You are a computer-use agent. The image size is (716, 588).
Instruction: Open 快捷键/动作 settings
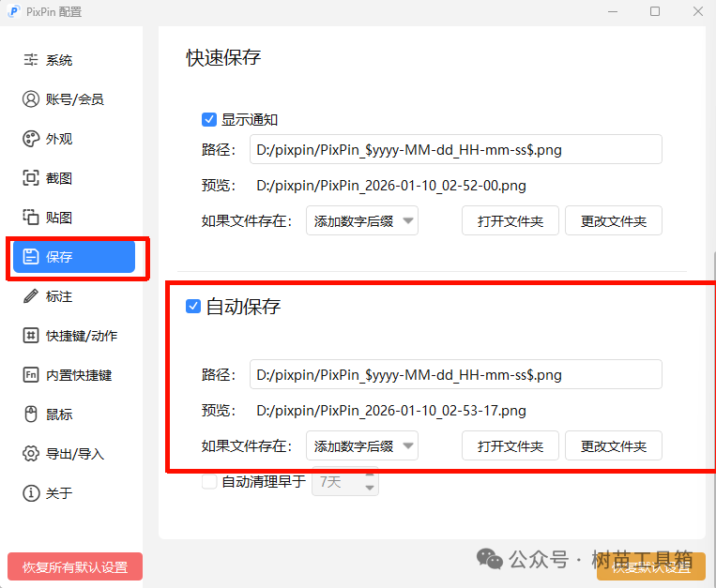tap(74, 336)
